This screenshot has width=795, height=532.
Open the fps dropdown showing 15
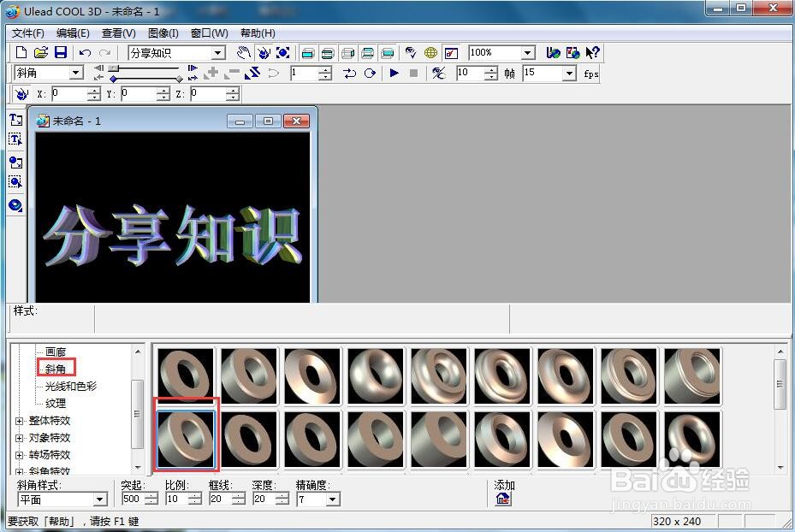point(569,74)
